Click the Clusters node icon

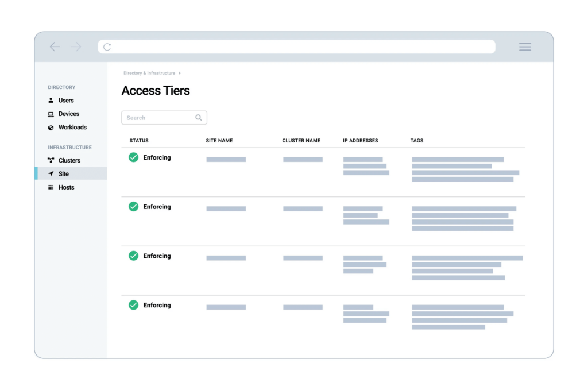(51, 160)
